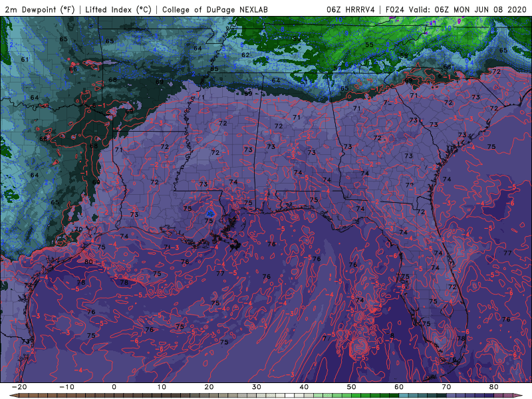Click the "80" dewpoint value off the Texas coast
Image resolution: width=532 pixels, height=399 pixels.
click(88, 261)
